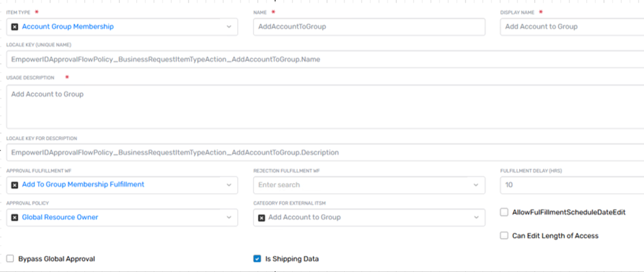
Task: Click the Name field containing AddAccountToGroup
Action: 369,27
